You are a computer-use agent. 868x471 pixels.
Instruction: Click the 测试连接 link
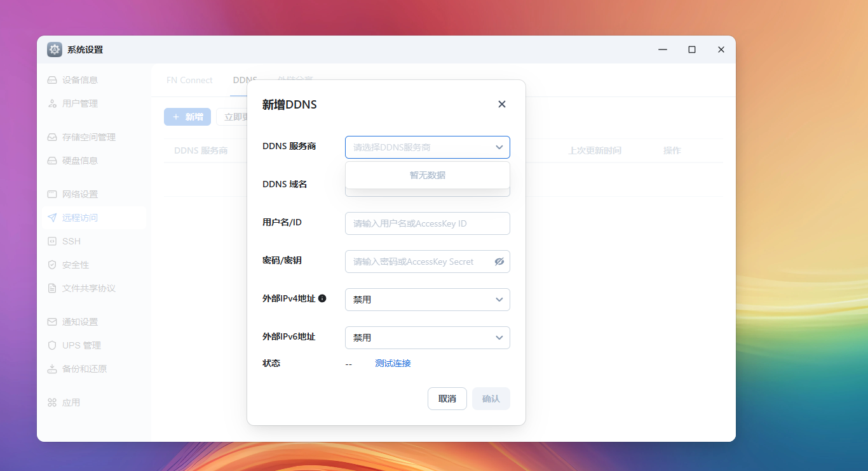pyautogui.click(x=393, y=364)
